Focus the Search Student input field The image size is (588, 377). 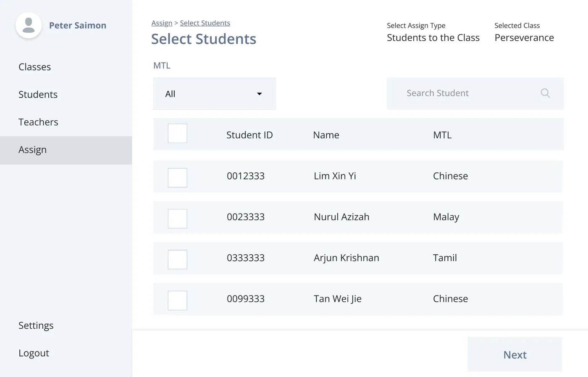[475, 93]
